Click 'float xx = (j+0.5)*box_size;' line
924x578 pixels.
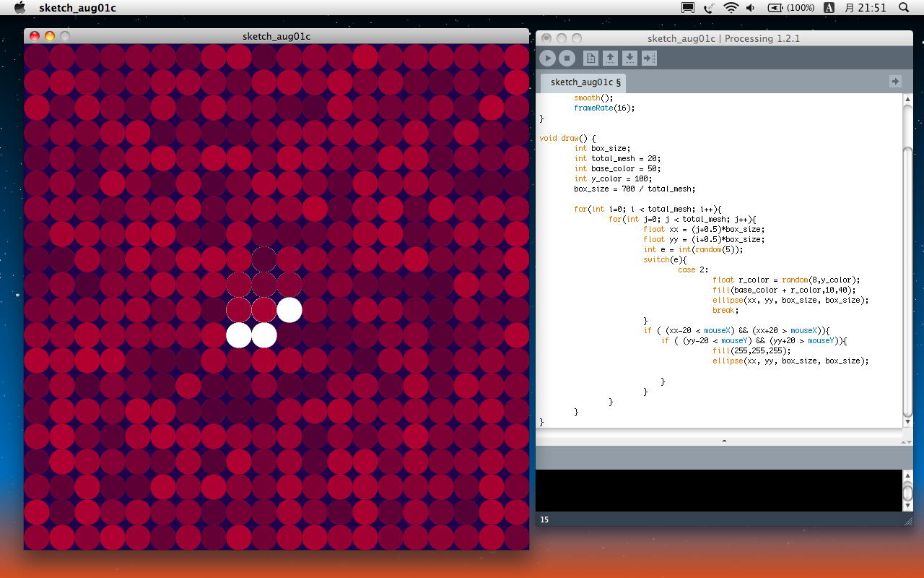coord(704,230)
